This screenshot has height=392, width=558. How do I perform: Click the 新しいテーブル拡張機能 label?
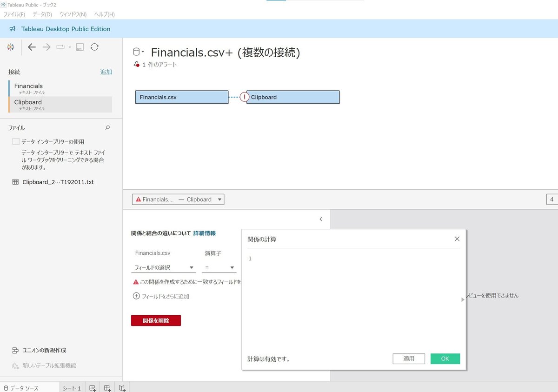coord(49,365)
